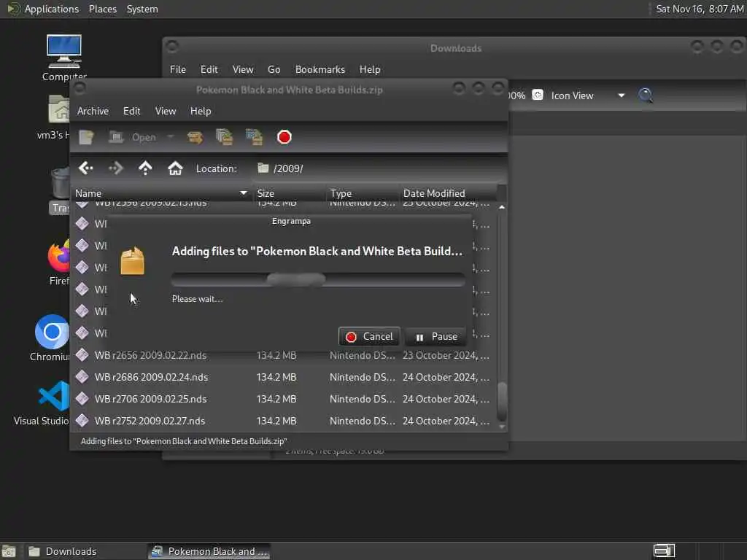Go forward with the right arrow icon
Screen dimensions: 747x560
coord(116,168)
